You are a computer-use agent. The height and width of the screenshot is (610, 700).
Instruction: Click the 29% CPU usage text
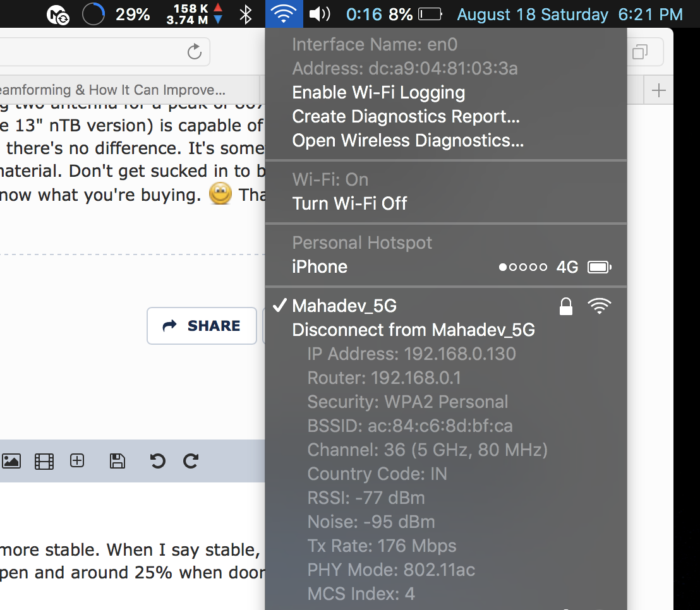[x=133, y=15]
